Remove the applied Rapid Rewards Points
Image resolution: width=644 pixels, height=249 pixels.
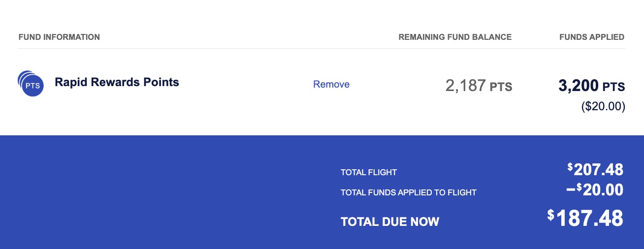(331, 84)
